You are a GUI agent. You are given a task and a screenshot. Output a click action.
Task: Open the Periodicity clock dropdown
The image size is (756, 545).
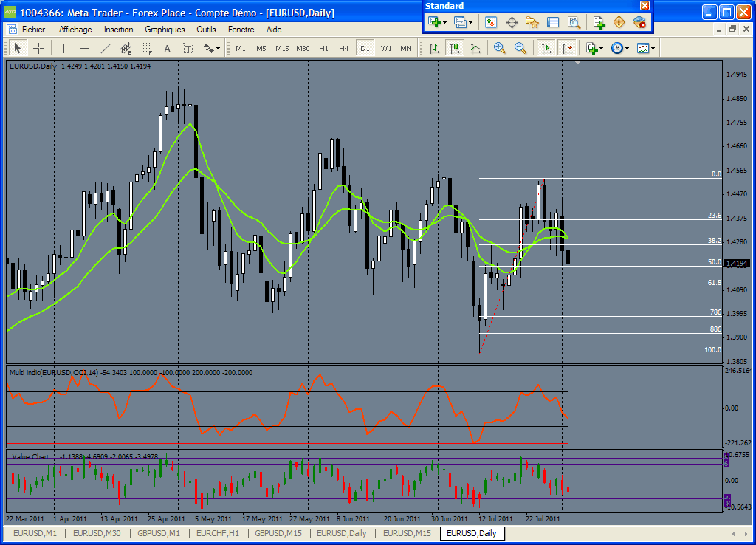pyautogui.click(x=620, y=48)
